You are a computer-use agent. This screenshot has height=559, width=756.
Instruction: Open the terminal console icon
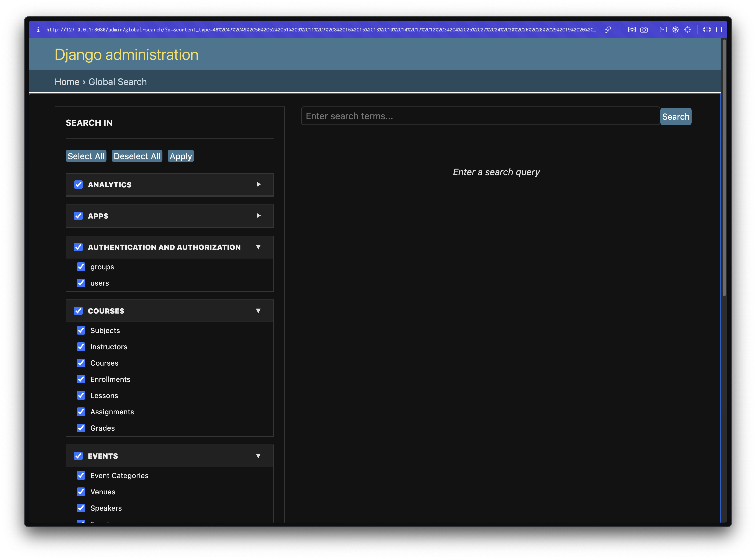point(663,30)
